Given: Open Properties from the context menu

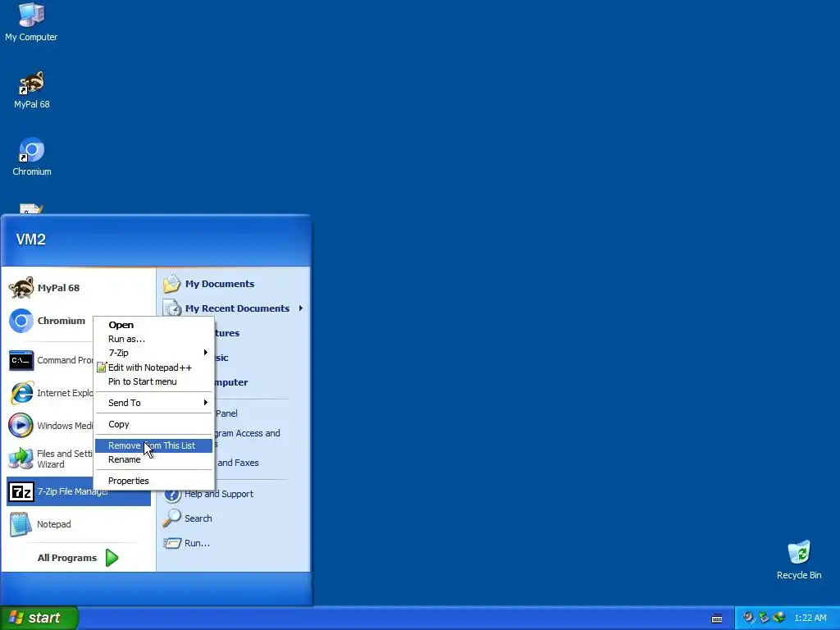Looking at the screenshot, I should [153, 481].
